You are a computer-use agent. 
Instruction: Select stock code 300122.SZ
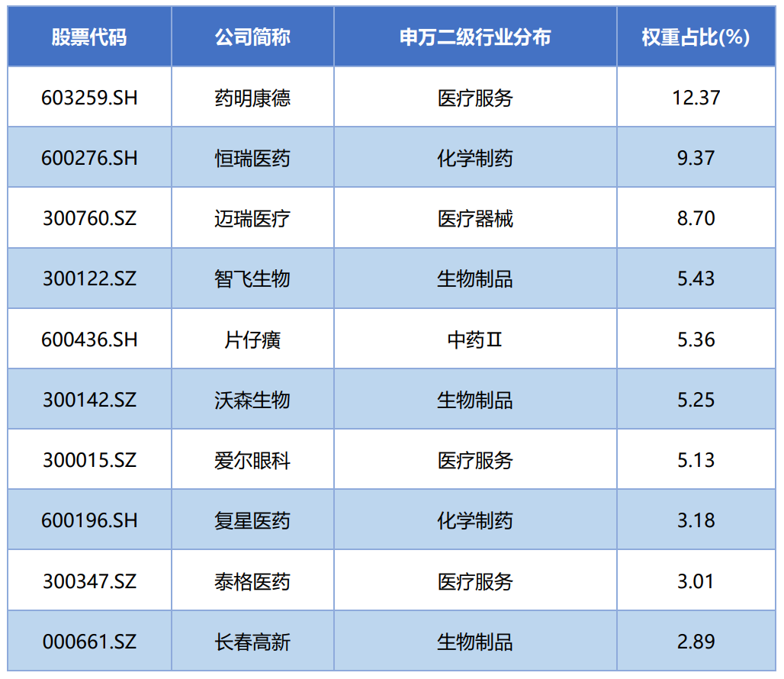pos(89,278)
